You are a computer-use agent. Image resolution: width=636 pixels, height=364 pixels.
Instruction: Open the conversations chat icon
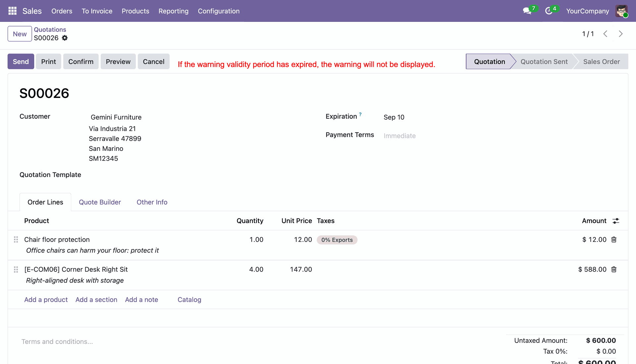click(x=527, y=11)
